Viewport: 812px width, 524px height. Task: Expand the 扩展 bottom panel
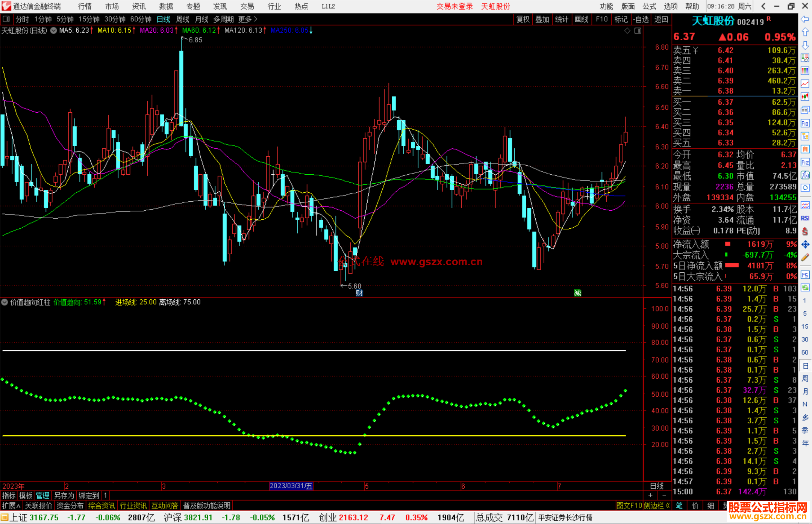tap(11, 506)
